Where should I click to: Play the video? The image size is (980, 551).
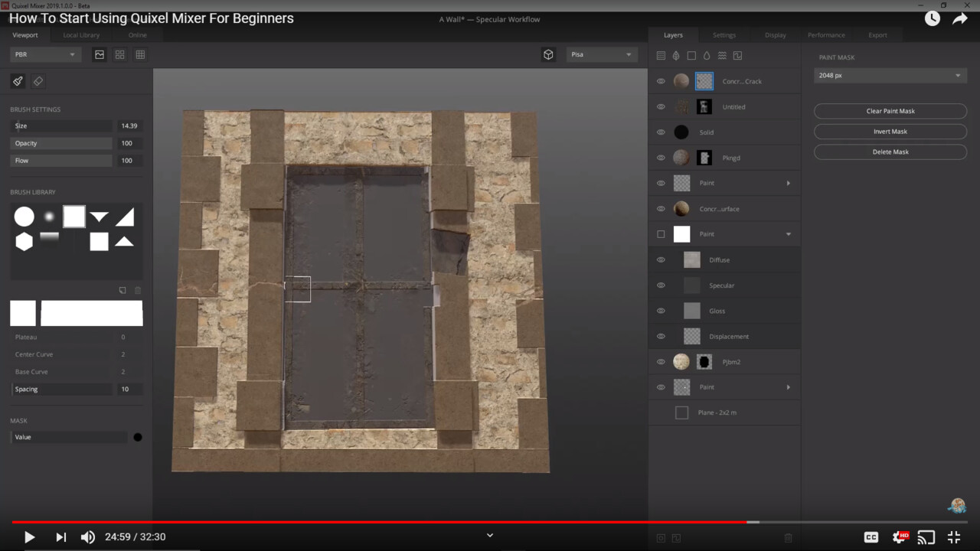coord(29,537)
